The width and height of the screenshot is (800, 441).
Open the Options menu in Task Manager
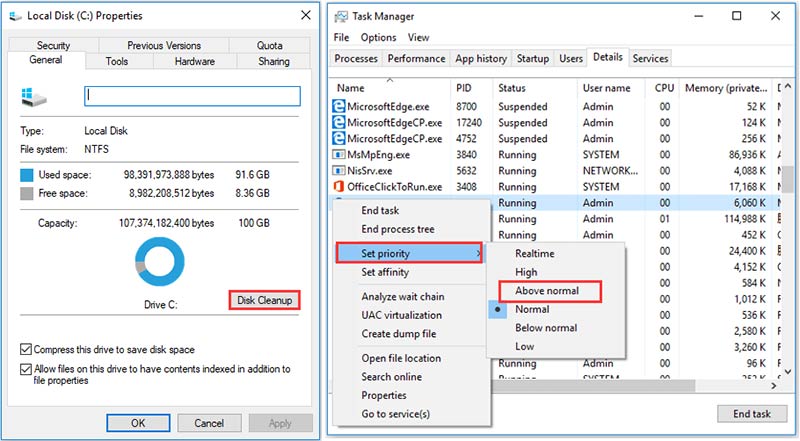378,37
